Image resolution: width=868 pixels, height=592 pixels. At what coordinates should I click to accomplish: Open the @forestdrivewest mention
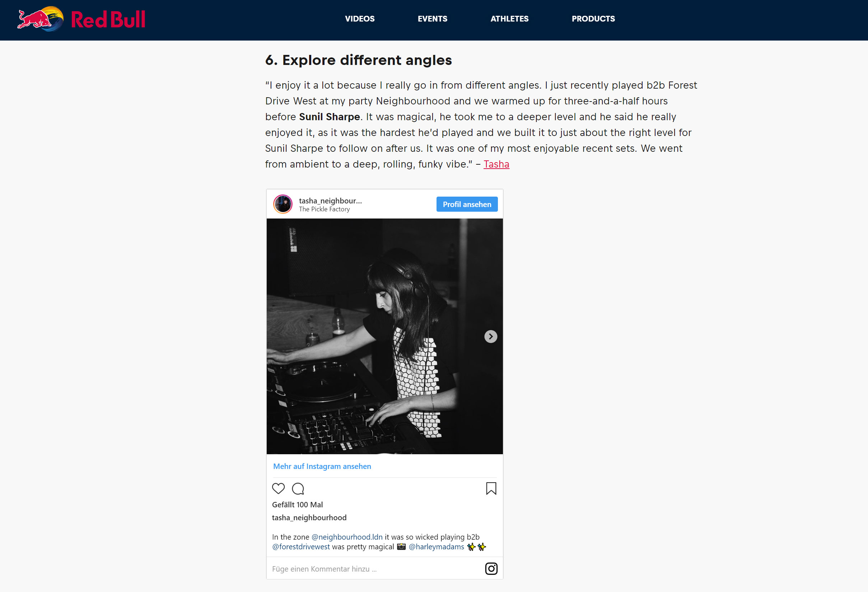[x=301, y=546]
